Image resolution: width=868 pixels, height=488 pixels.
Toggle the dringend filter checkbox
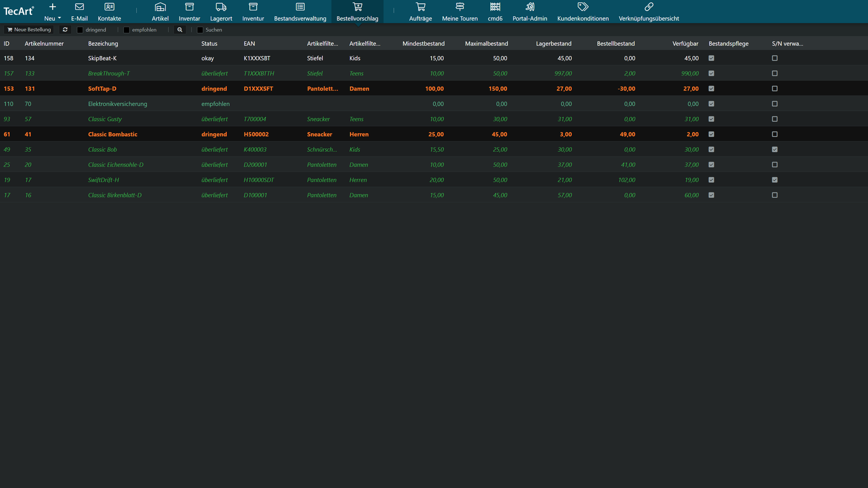tap(80, 30)
